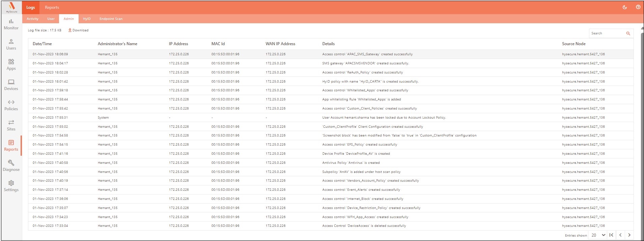
Task: Open Settings from the sidebar
Action: (11, 186)
